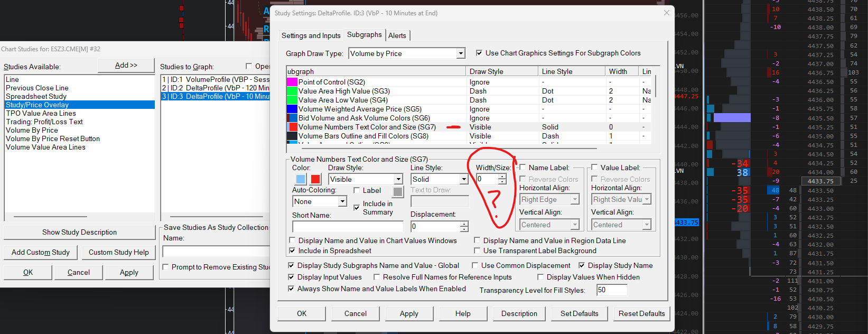Enable Display Values When Hidden

[x=540, y=277]
